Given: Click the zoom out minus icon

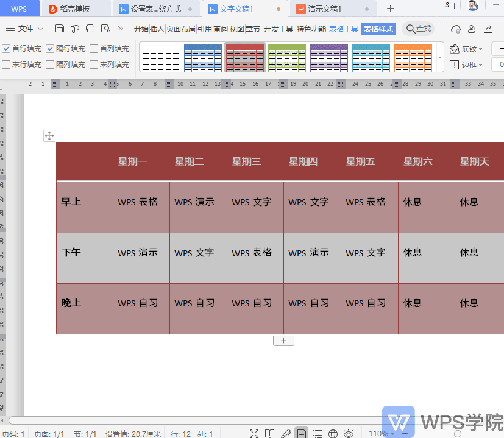Looking at the screenshot, I should click(404, 434).
